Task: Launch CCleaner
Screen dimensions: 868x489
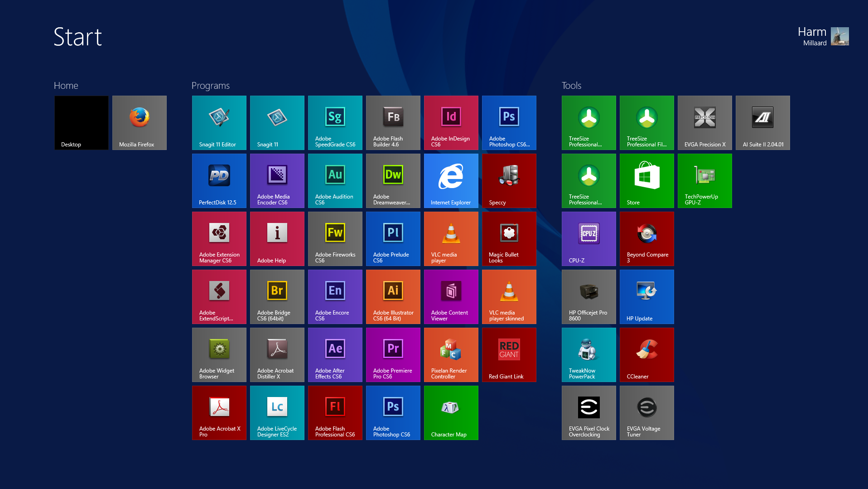Action: click(x=647, y=355)
